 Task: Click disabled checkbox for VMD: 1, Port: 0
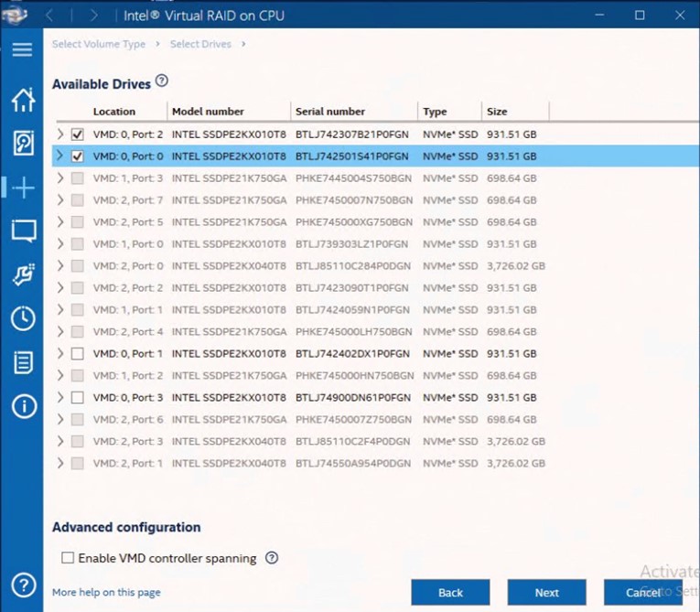[x=77, y=243]
